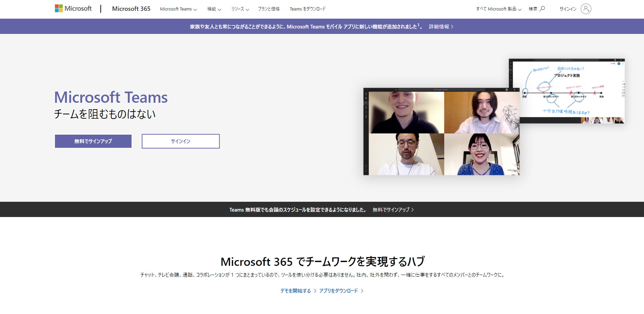Image resolution: width=644 pixels, height=314 pixels.
Task: Click the Microsoft logo
Action: [73, 8]
